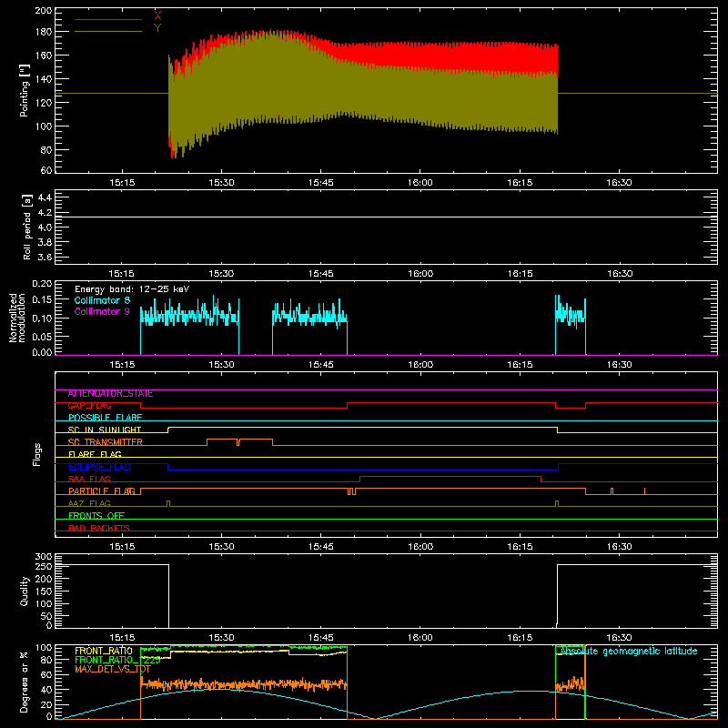
Task: Click the 300 tick on Quality axis
Action: click(x=44, y=557)
